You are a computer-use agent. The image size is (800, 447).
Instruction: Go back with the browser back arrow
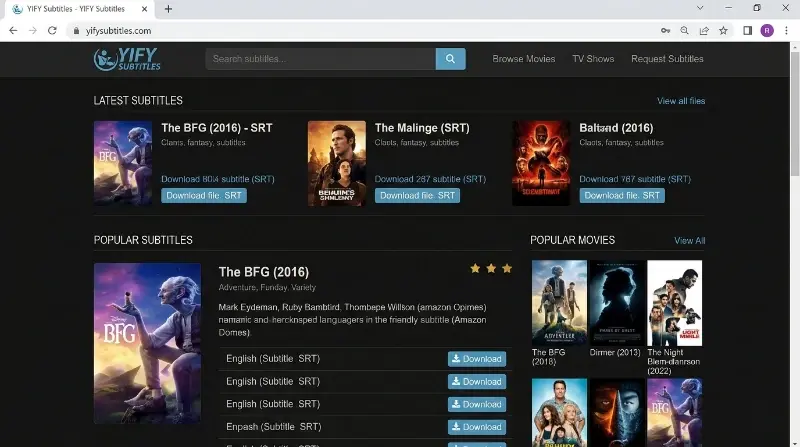tap(13, 31)
